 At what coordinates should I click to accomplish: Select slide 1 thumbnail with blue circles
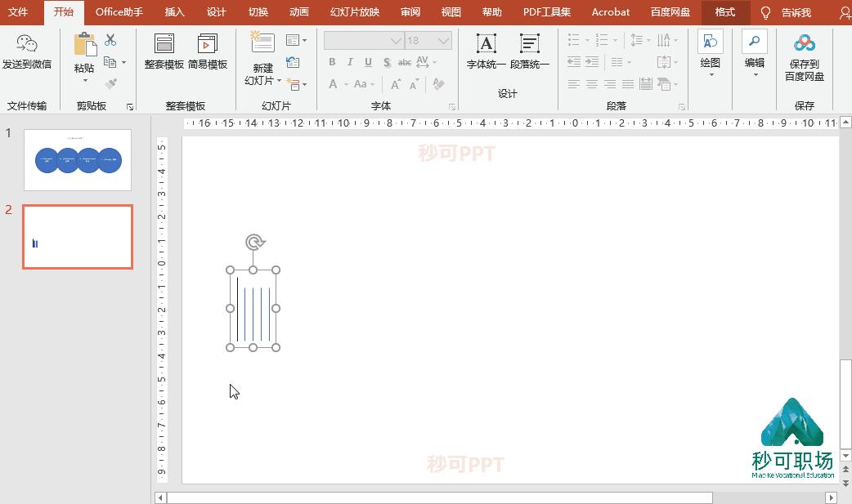pyautogui.click(x=78, y=160)
